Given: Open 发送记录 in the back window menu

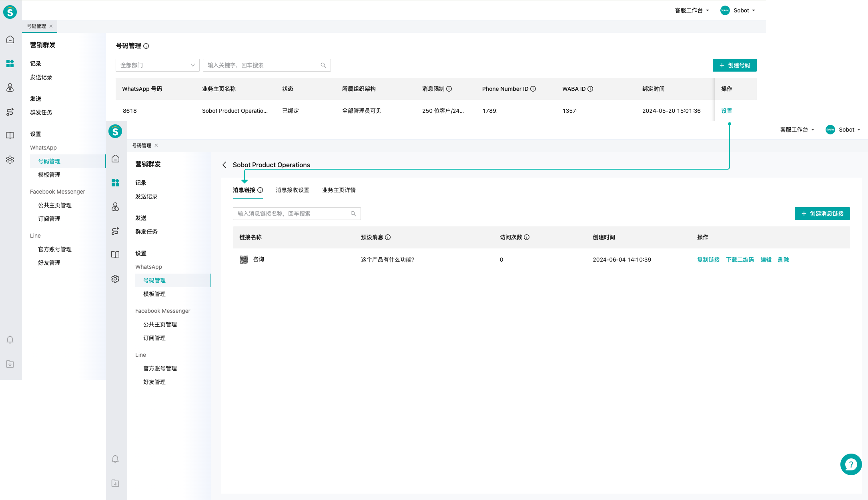Looking at the screenshot, I should [x=41, y=77].
